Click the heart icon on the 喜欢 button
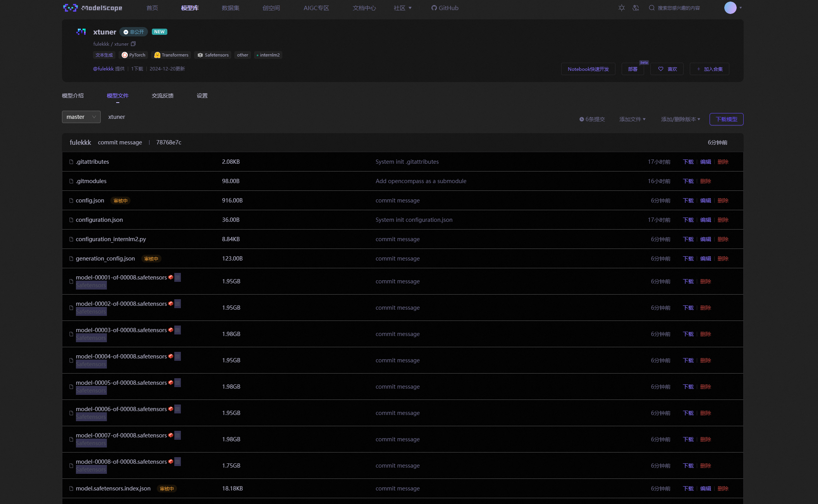This screenshot has width=818, height=504. point(661,69)
